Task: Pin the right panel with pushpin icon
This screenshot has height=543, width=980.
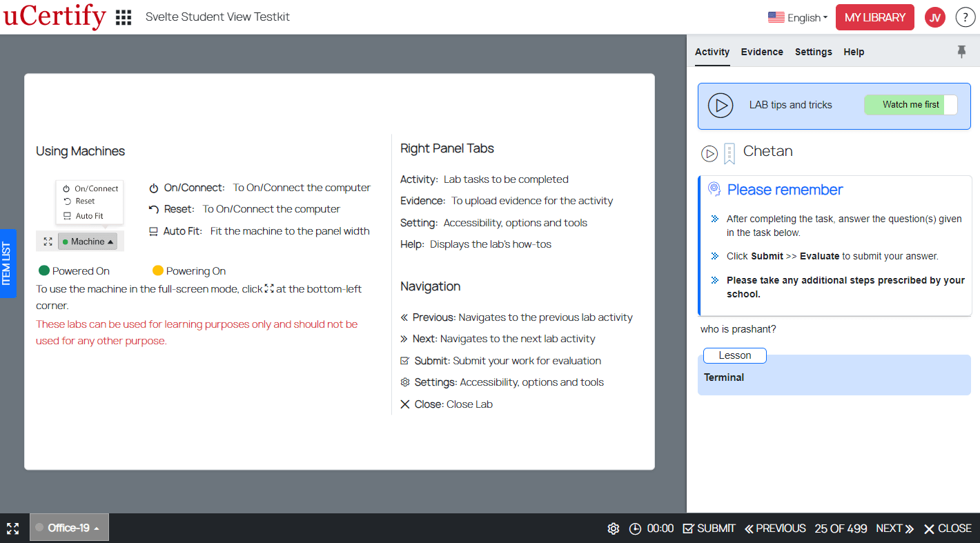Action: [961, 52]
